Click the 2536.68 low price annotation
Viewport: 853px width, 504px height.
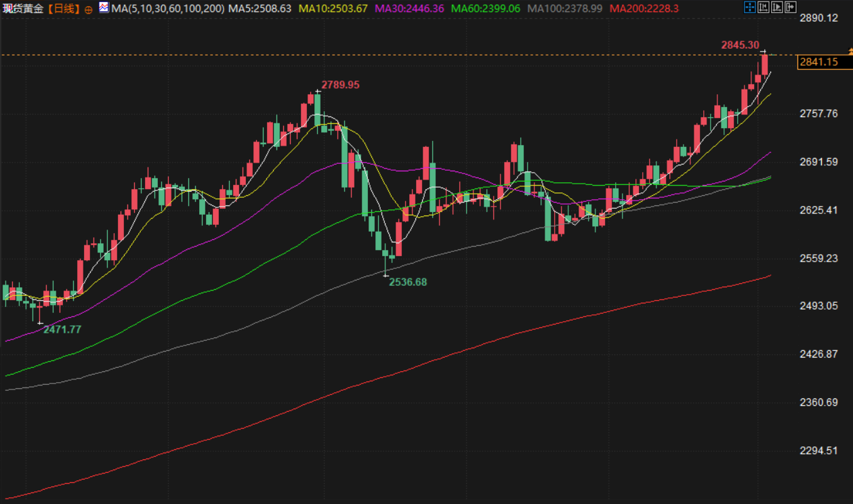pyautogui.click(x=408, y=282)
